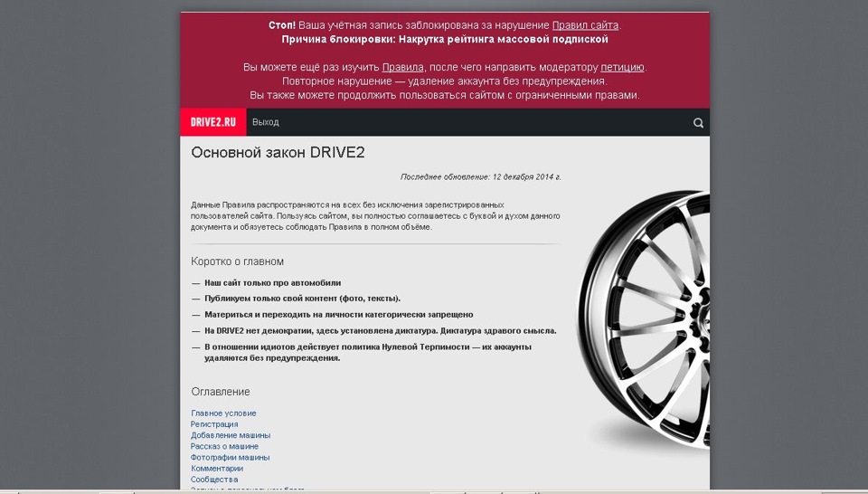The height and width of the screenshot is (494, 868).
Task: Jump to Рассказ о машине section
Action: [x=224, y=446]
